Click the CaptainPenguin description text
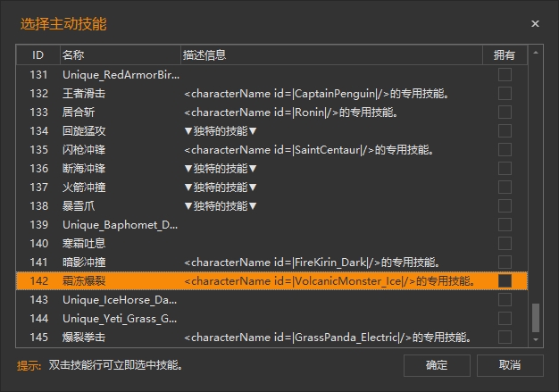Viewport: 559px width, 392px height. (316, 94)
